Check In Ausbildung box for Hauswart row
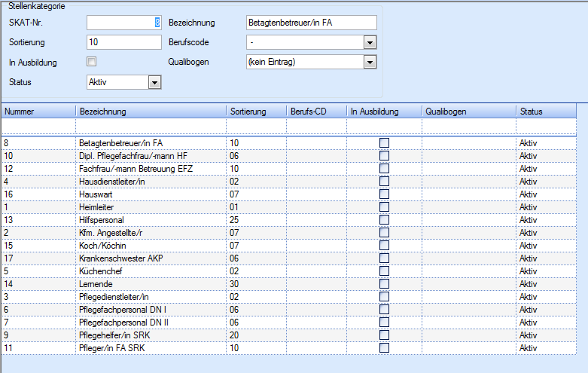 [384, 194]
